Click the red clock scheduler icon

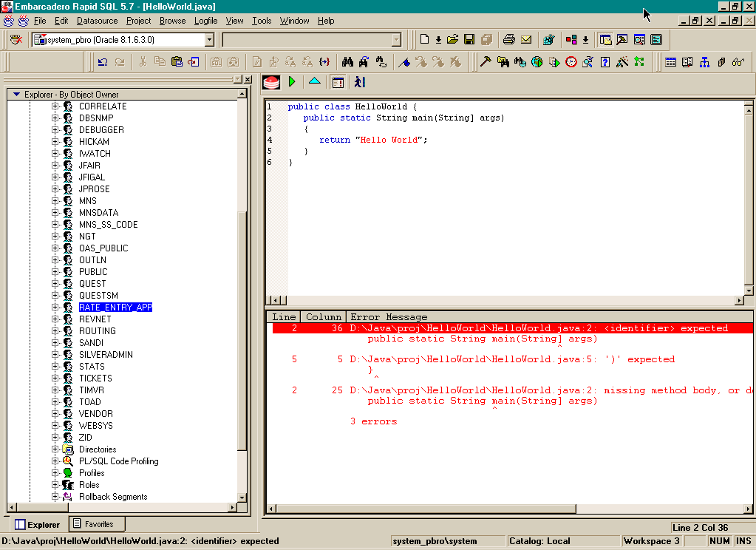pyautogui.click(x=571, y=62)
